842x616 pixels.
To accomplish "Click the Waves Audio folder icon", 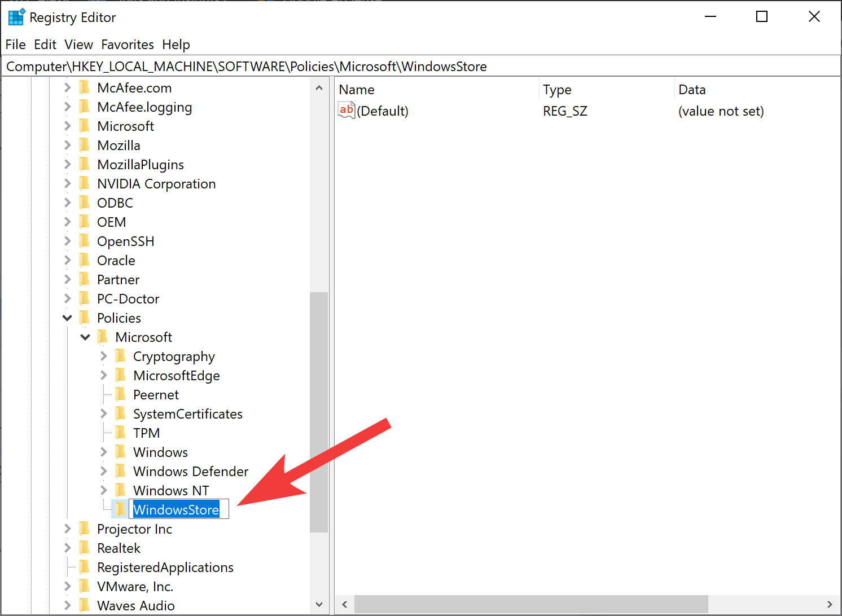I will 85,605.
